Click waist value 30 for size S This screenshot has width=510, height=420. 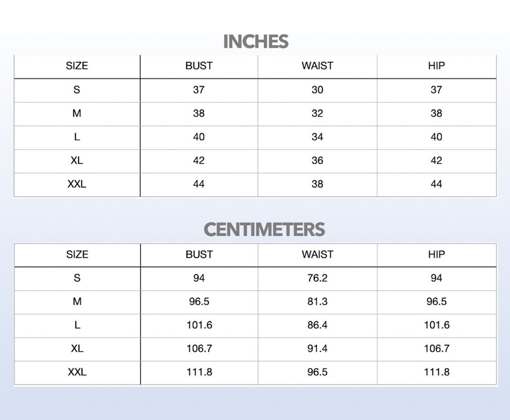(317, 90)
